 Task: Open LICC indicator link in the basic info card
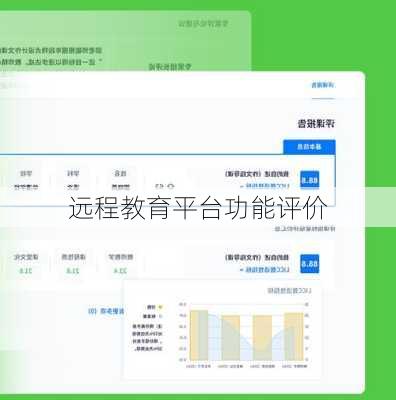click(x=264, y=186)
